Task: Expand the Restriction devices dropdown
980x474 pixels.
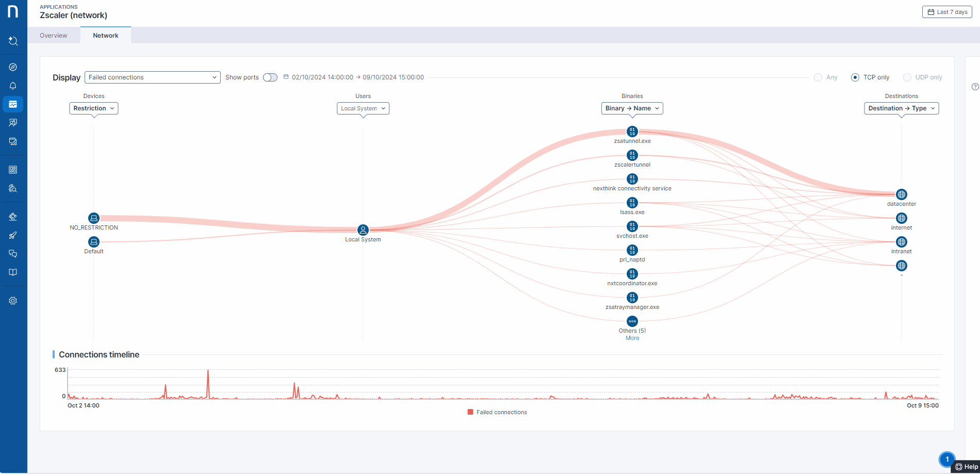Action: (x=94, y=108)
